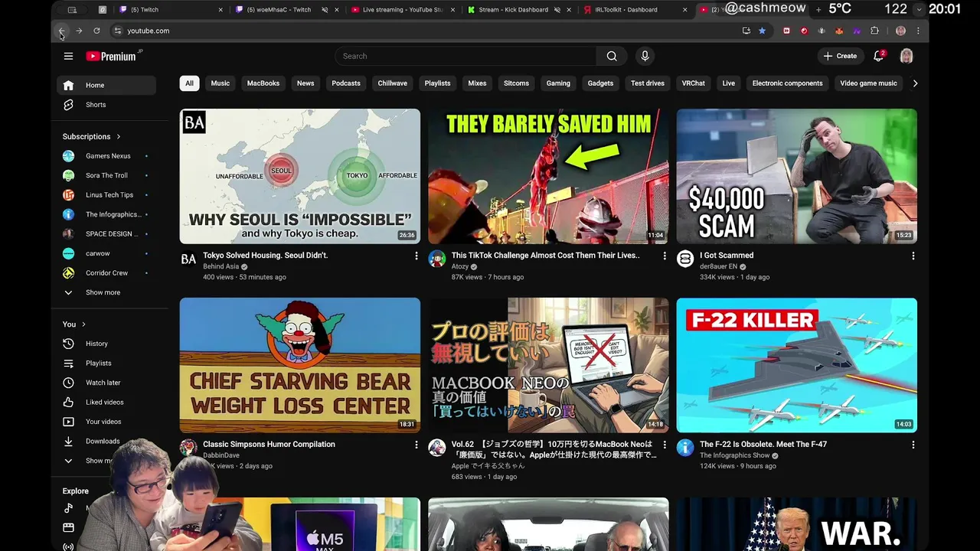Open The Infographics subscription channel

(106, 214)
